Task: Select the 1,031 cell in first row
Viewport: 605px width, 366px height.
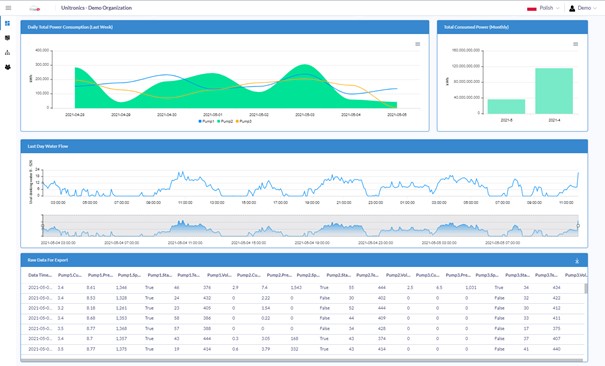Action: point(471,288)
